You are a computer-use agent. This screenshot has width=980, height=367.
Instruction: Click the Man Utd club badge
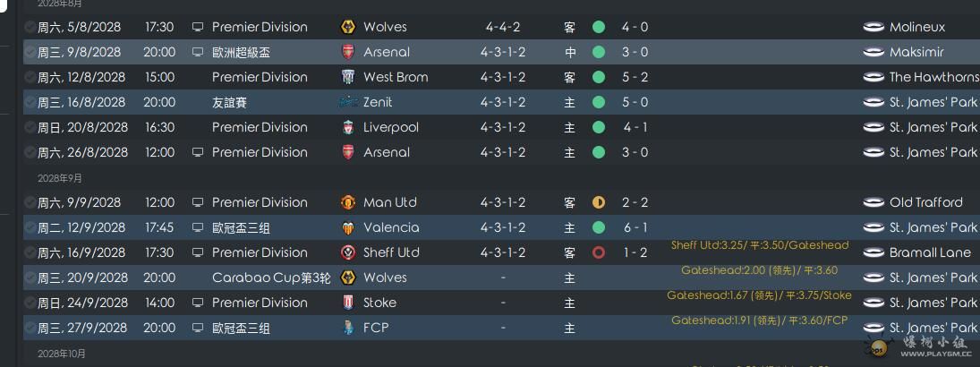pos(348,202)
